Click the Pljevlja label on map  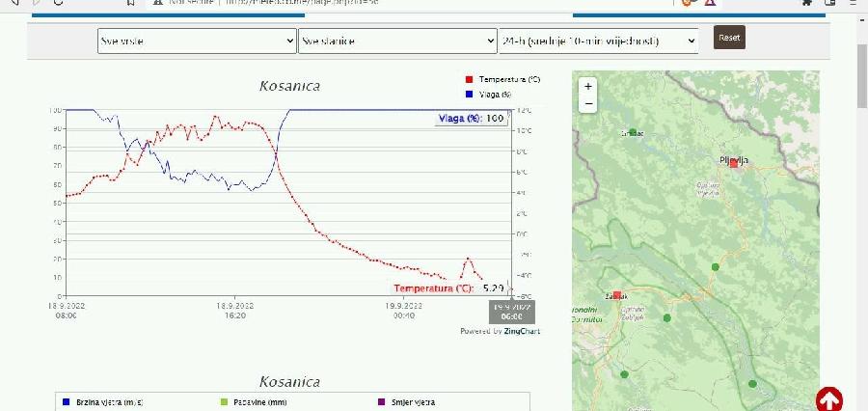(x=734, y=160)
